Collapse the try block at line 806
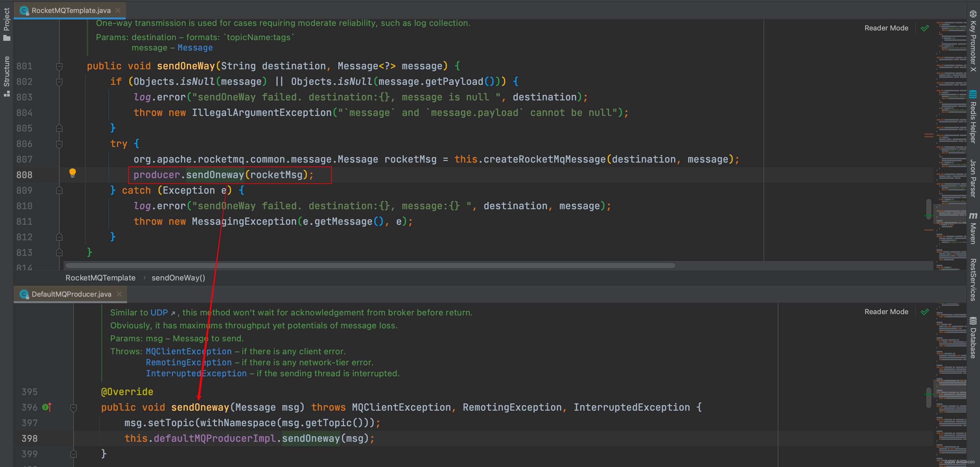Viewport: 980px width, 467px height. pos(59,144)
